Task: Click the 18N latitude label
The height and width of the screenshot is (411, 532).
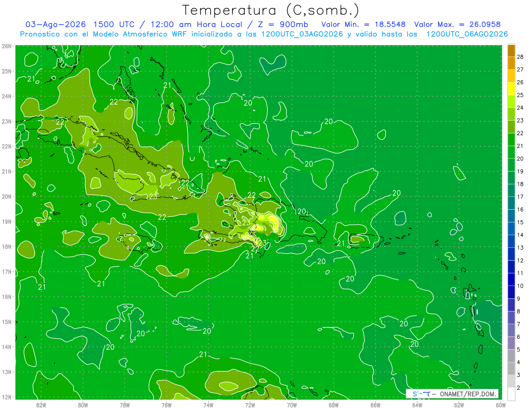Action: coord(6,247)
